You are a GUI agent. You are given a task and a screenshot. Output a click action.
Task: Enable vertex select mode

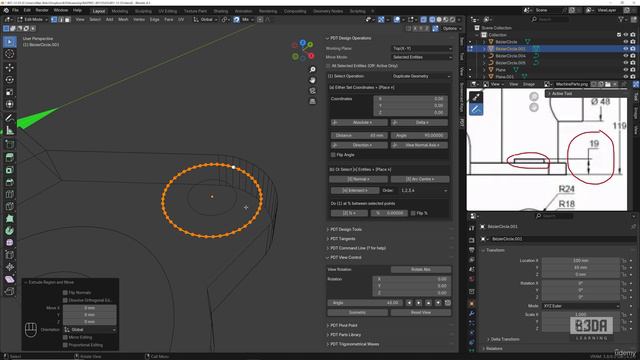coord(54,19)
